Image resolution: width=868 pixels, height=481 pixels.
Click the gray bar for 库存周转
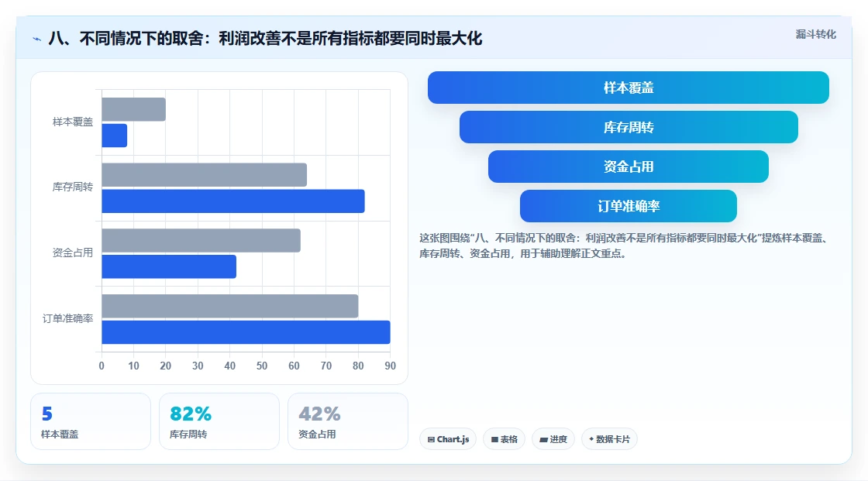(205, 175)
